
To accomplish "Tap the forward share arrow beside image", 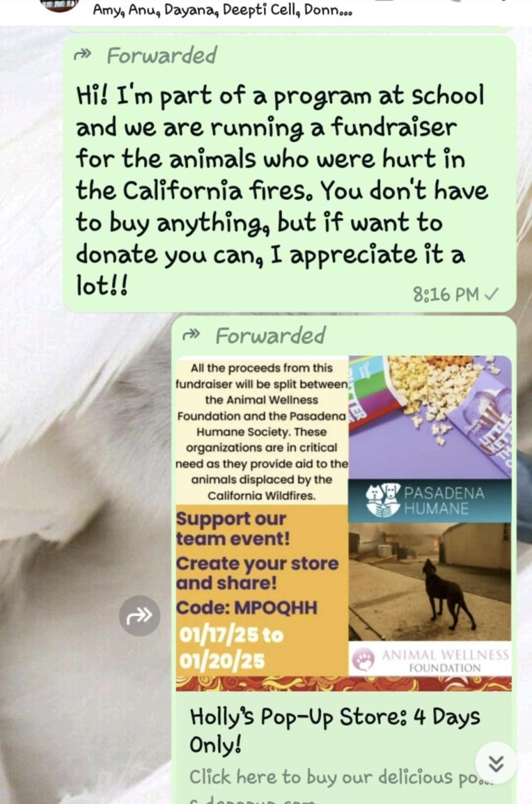I will point(139,616).
